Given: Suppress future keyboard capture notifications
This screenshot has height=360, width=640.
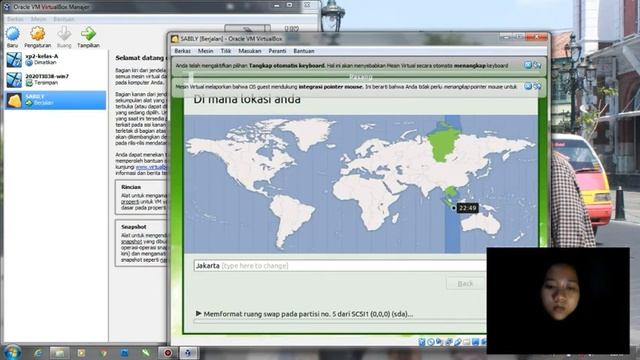Looking at the screenshot, I should (537, 65).
